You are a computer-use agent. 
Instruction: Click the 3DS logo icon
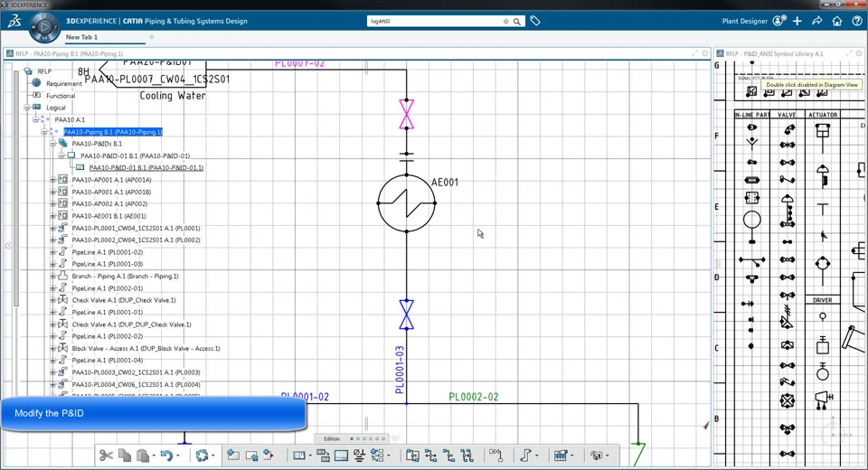14,21
